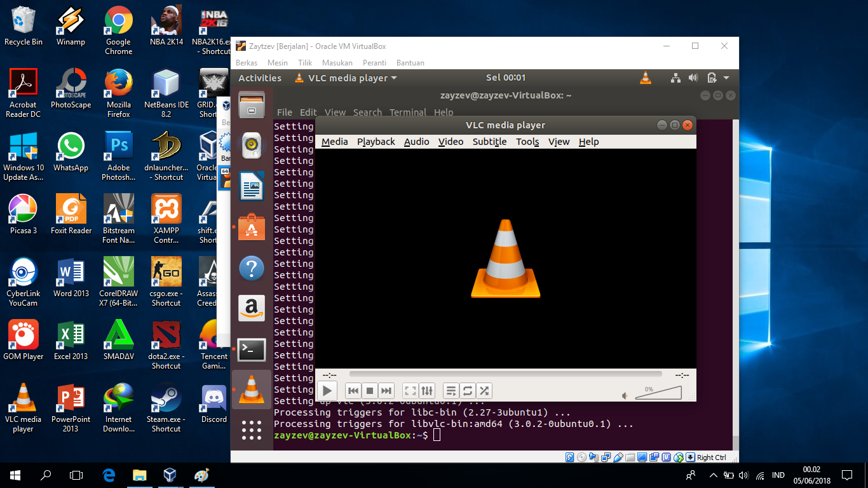
Task: Click VirtualBox mouse integration status icon
Action: pos(678,457)
